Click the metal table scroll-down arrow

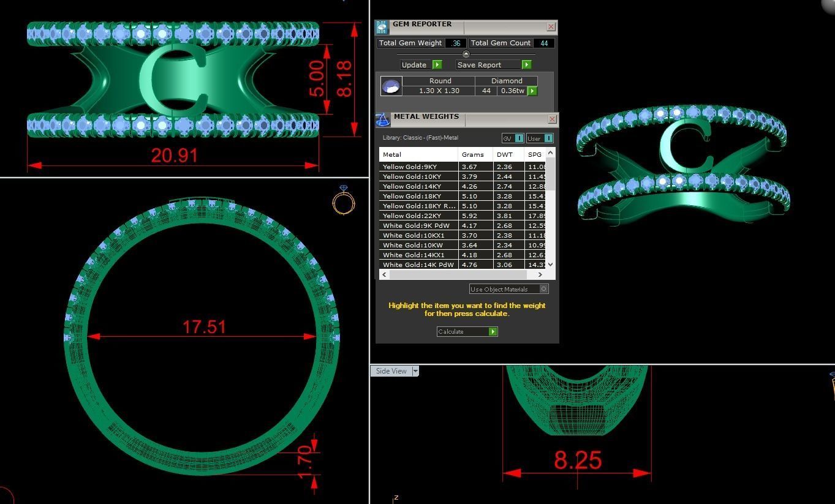point(550,265)
